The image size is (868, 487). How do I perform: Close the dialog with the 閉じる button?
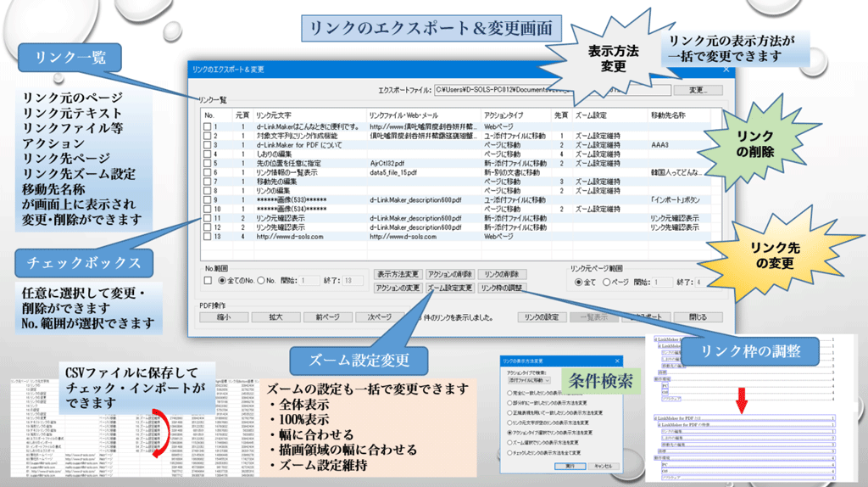click(698, 316)
